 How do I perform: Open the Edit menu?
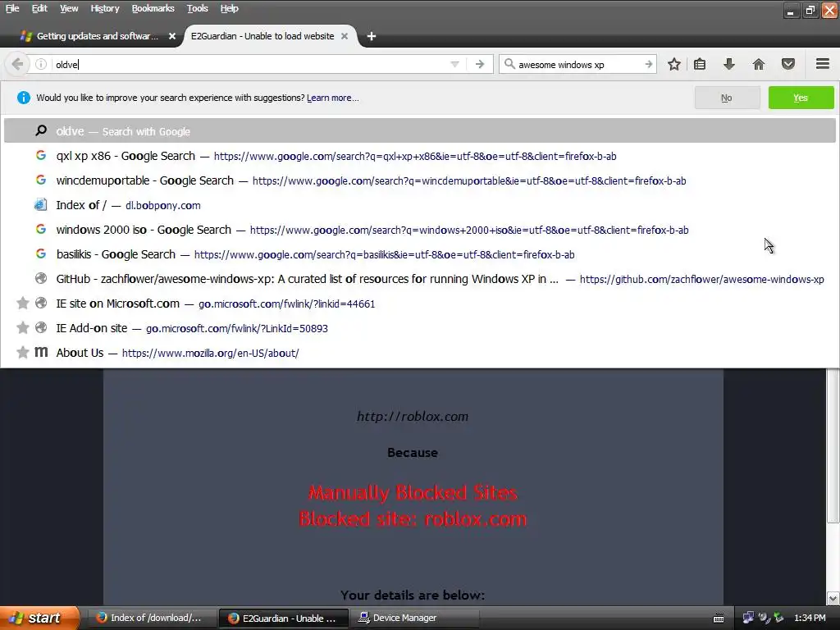[39, 8]
